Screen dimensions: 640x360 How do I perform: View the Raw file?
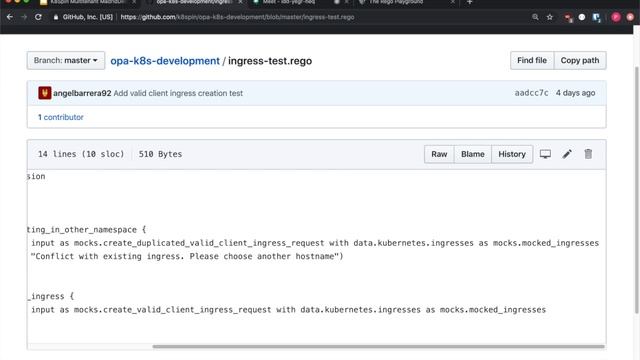point(439,154)
